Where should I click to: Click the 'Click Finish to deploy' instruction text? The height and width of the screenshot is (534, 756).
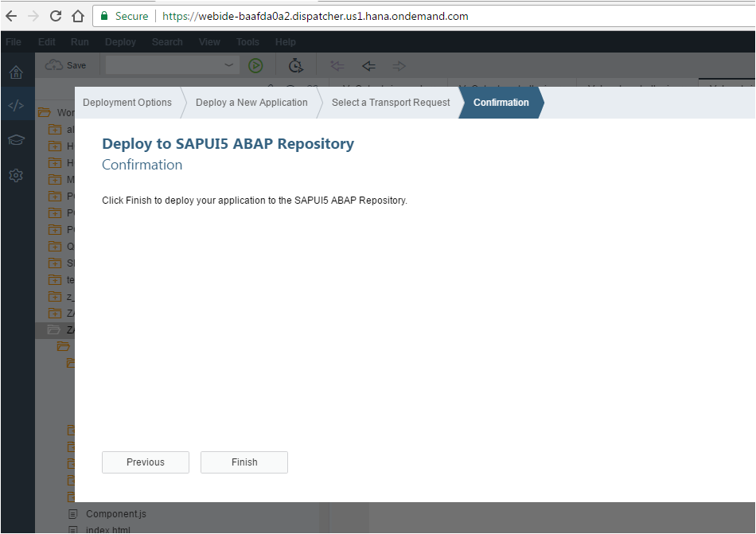coord(255,201)
